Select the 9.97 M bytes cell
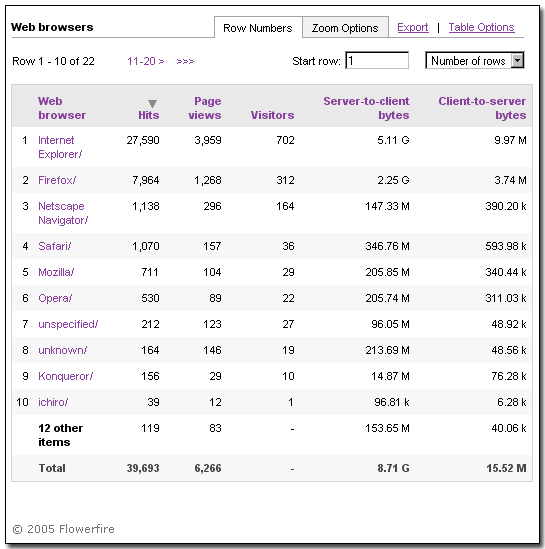Screen dimensions: 545x549 point(510,140)
